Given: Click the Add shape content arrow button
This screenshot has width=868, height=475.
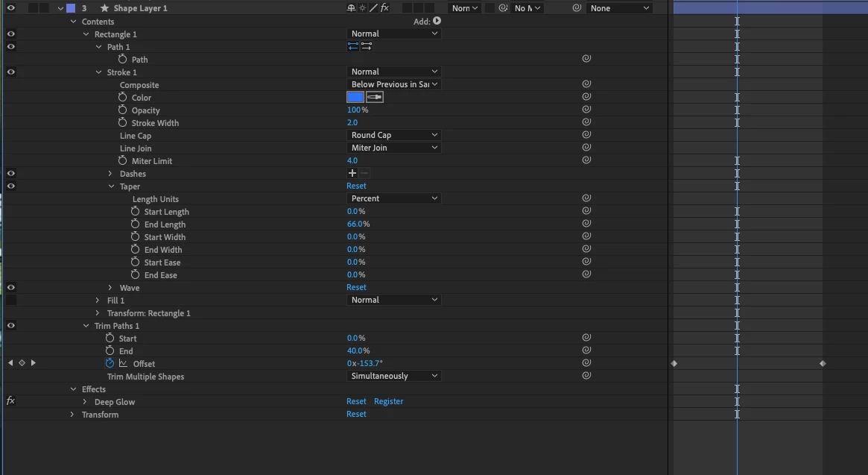Looking at the screenshot, I should [437, 21].
